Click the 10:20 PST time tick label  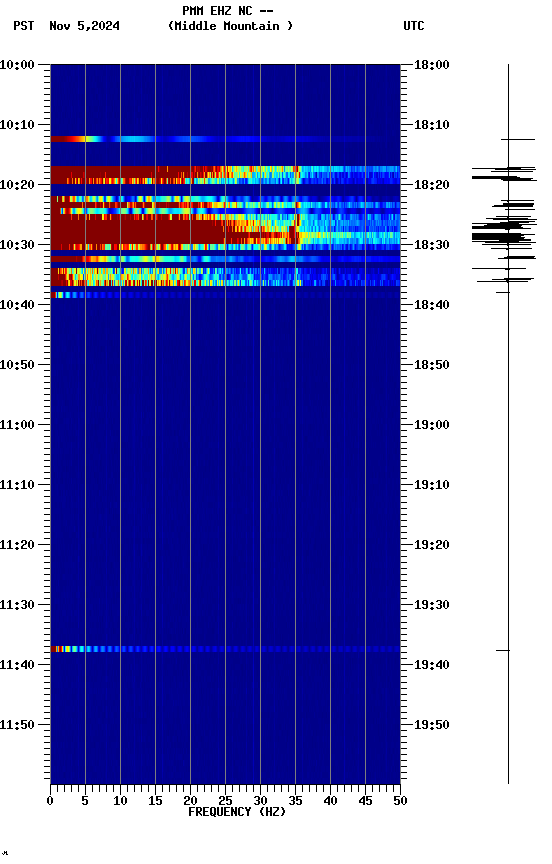(17, 185)
